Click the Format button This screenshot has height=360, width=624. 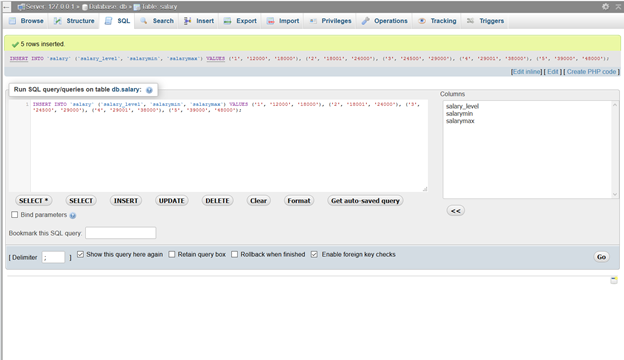point(299,201)
